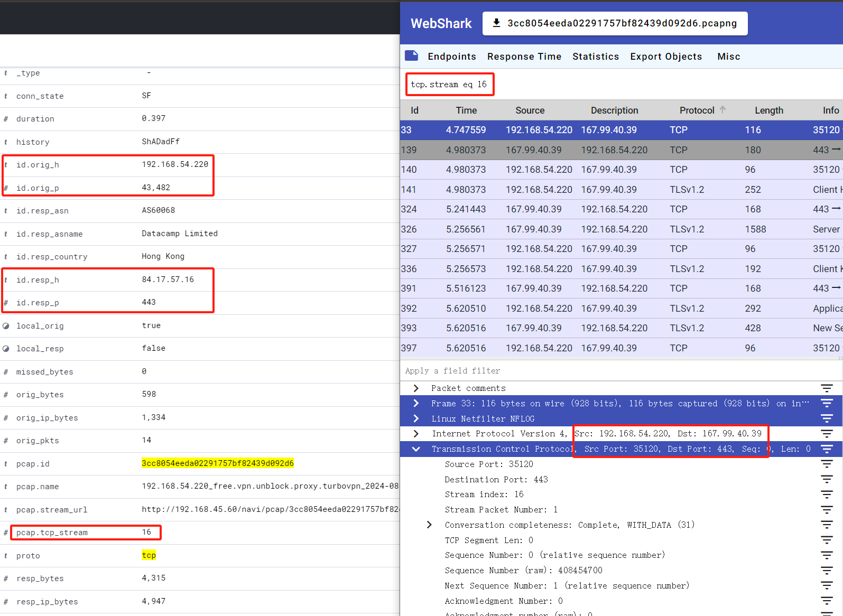The image size is (843, 616).
Task: Click the filter icon for Sequence Number raw
Action: click(x=827, y=571)
